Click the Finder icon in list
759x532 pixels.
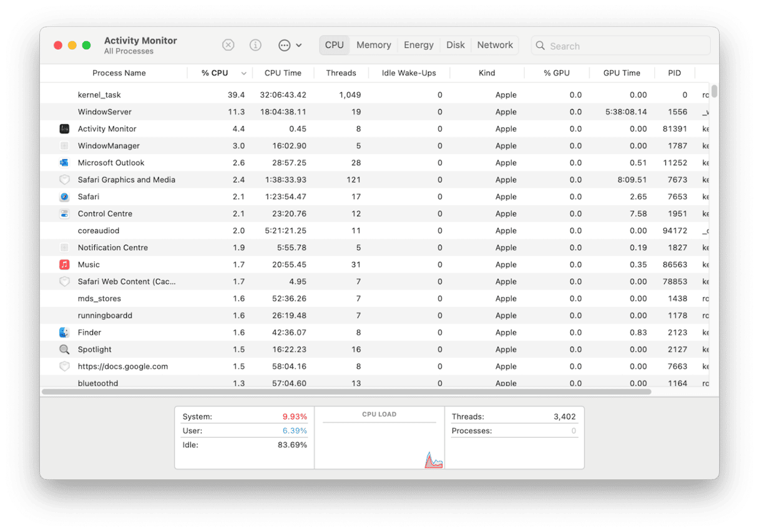coord(64,332)
